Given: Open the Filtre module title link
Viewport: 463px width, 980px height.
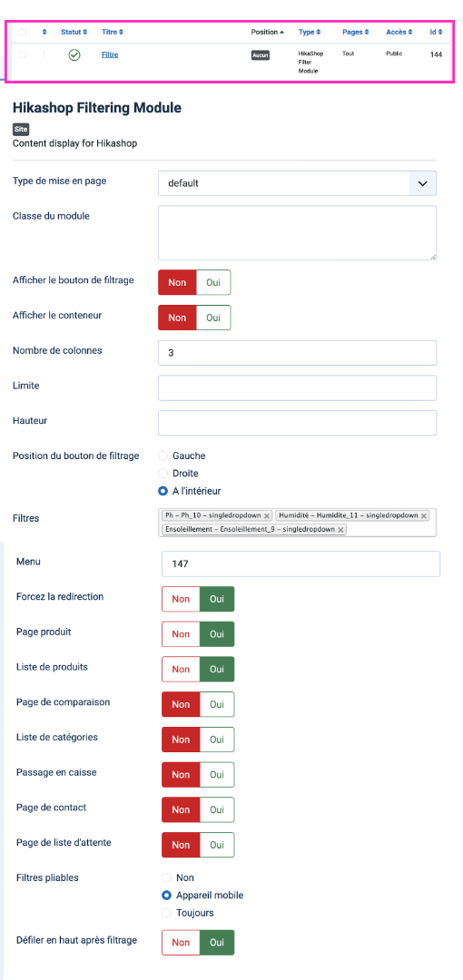Looking at the screenshot, I should click(x=110, y=55).
